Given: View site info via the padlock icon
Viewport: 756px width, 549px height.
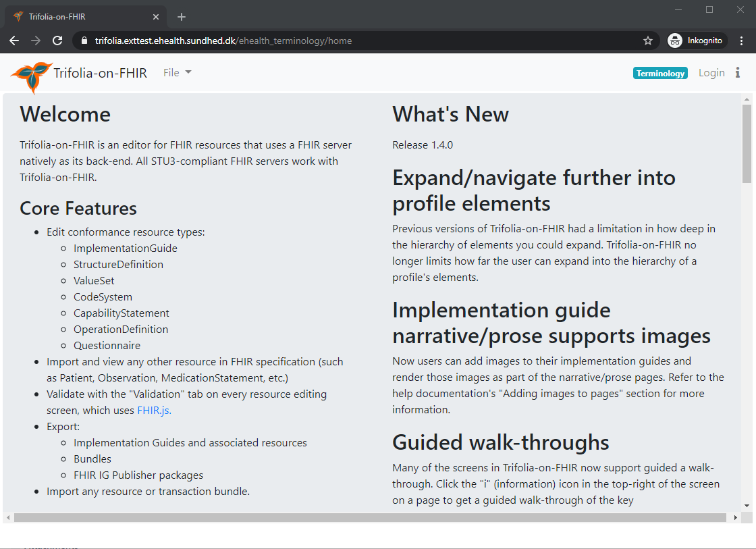Looking at the screenshot, I should pyautogui.click(x=84, y=41).
